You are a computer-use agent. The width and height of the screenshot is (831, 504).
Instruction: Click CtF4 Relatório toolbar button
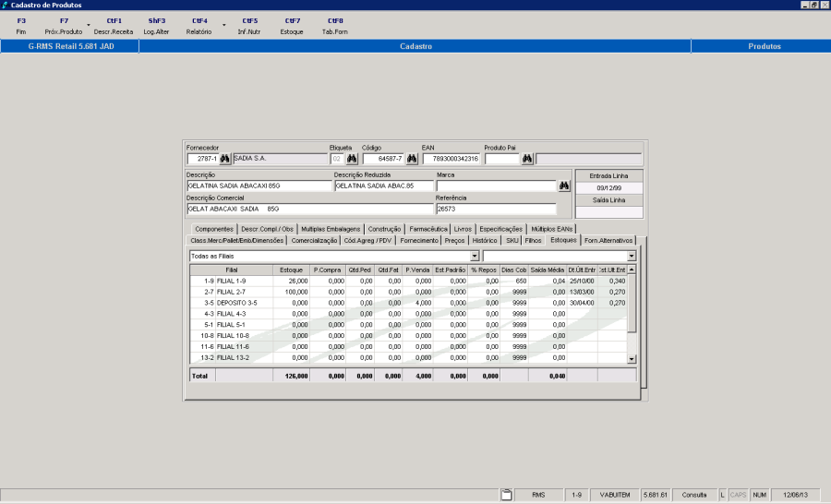pyautogui.click(x=199, y=26)
